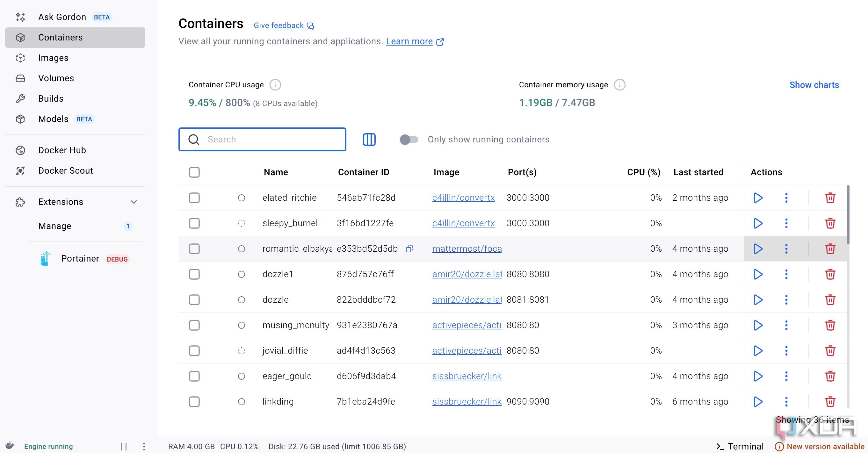Select the elated_ritchie checkbox
Viewport: 868px width, 453px height.
[194, 198]
